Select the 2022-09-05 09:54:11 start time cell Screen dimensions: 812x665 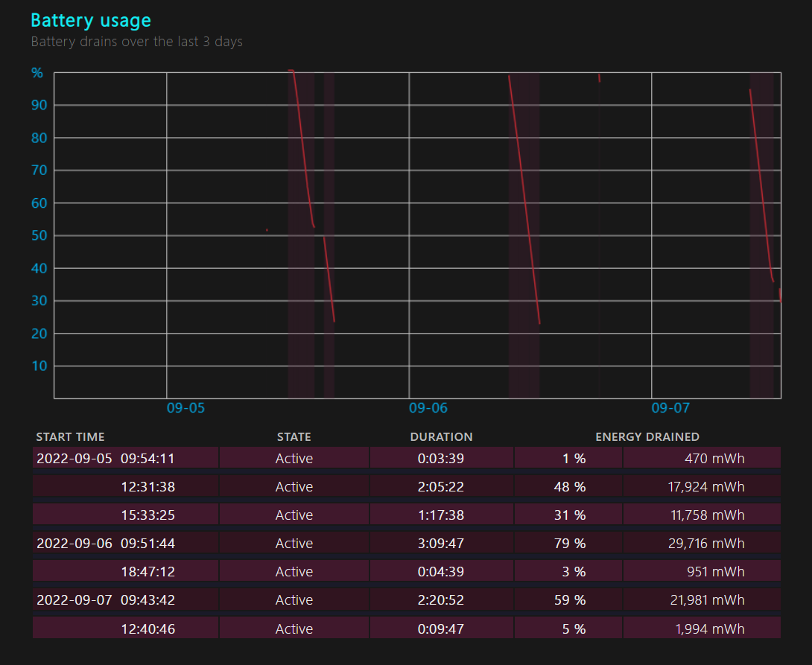coord(125,458)
